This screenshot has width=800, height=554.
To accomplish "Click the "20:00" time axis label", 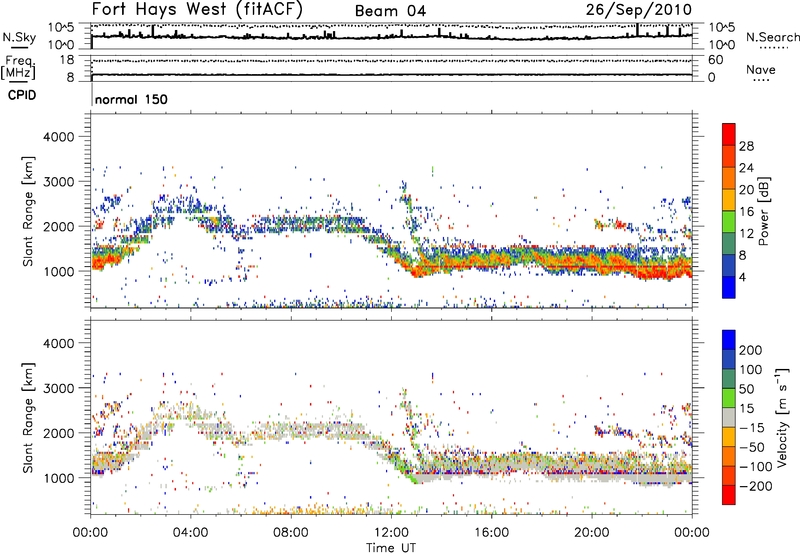I will coord(592,533).
